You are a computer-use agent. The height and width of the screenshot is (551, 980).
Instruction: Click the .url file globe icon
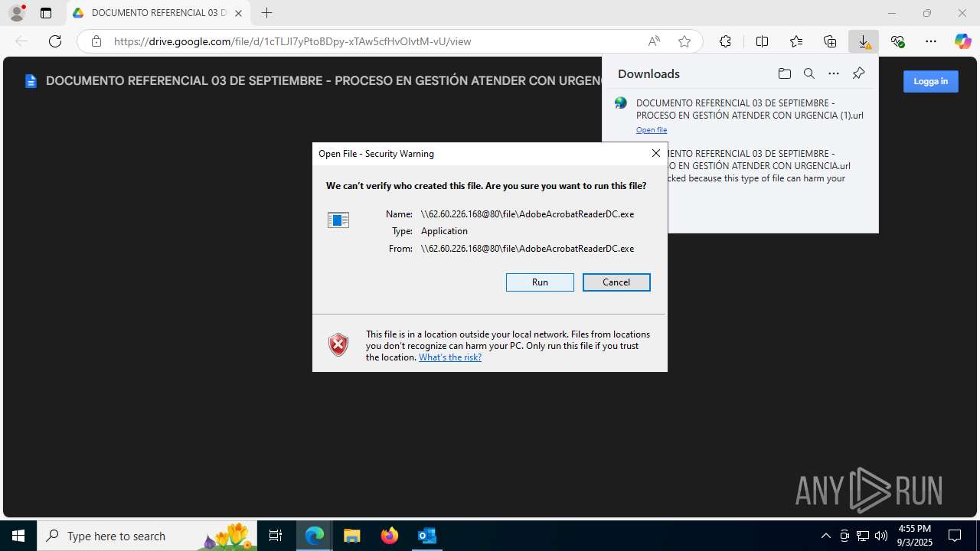pos(621,103)
